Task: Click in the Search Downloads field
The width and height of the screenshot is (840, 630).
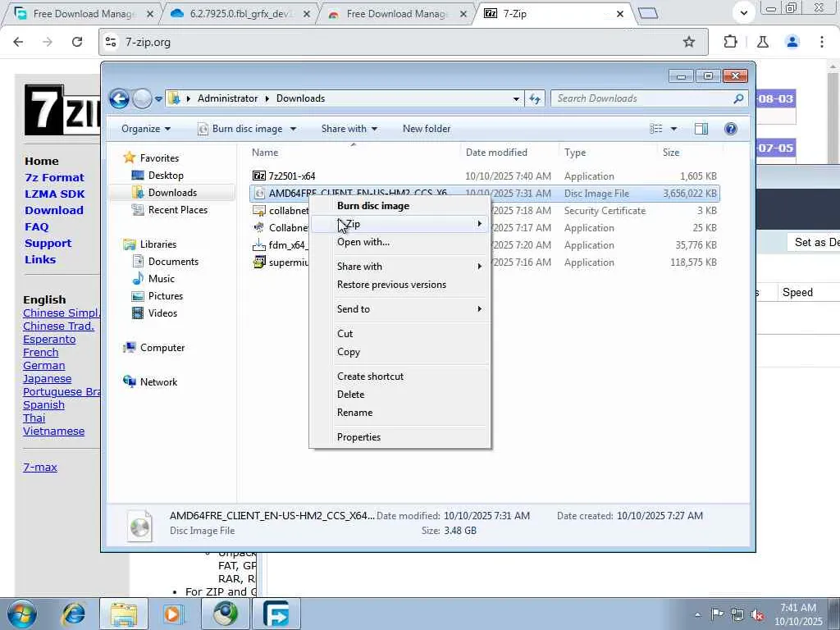Action: click(x=641, y=98)
